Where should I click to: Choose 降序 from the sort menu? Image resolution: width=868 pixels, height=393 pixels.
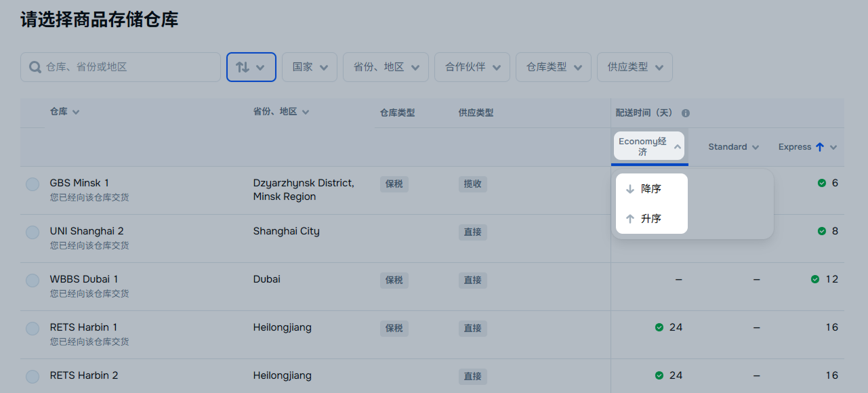coord(650,189)
